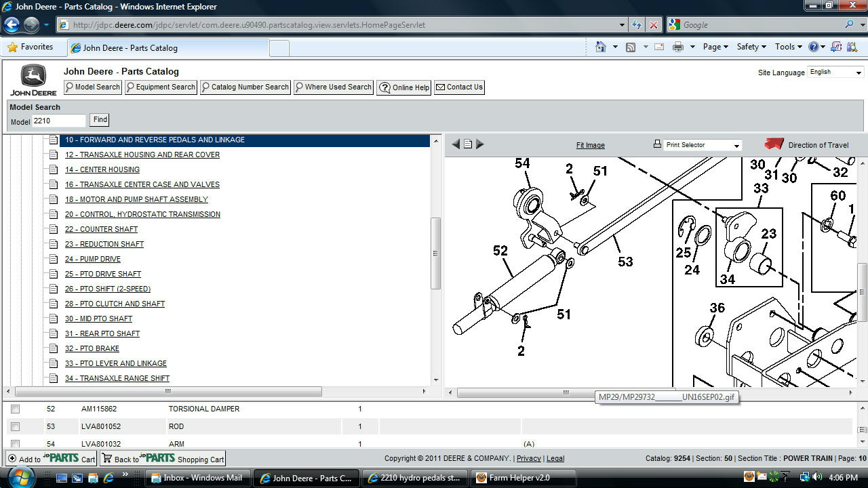Viewport: 868px width, 488px height.
Task: Click the Catalog Number Search button
Action: [x=245, y=87]
